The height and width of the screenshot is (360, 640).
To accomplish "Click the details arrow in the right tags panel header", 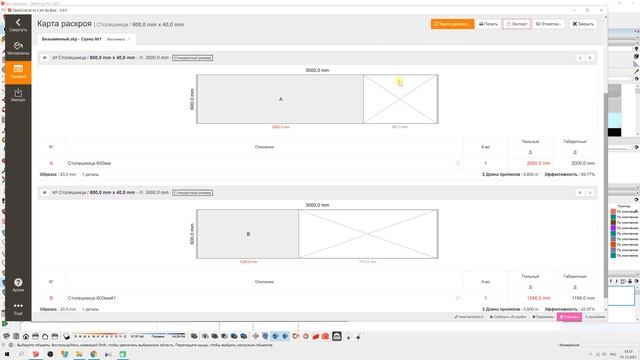I will (636, 200).
